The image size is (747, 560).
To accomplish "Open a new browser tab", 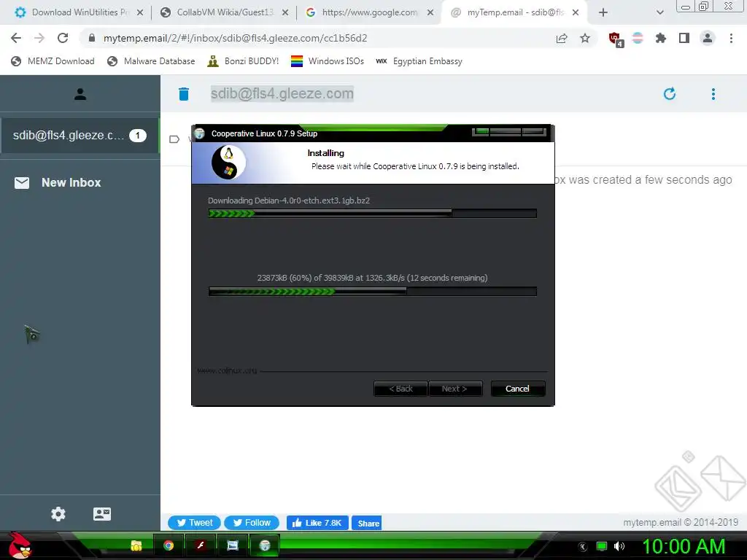I will 603,13.
